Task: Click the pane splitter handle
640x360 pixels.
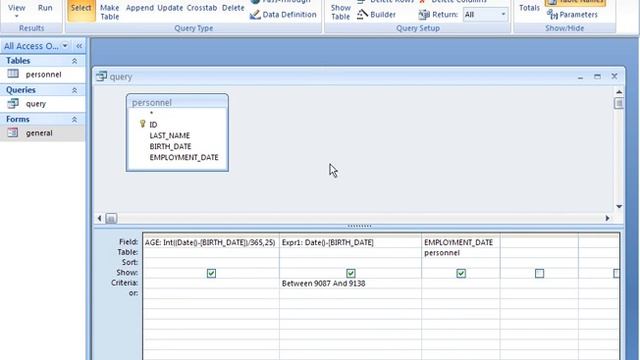Action: 359,226
